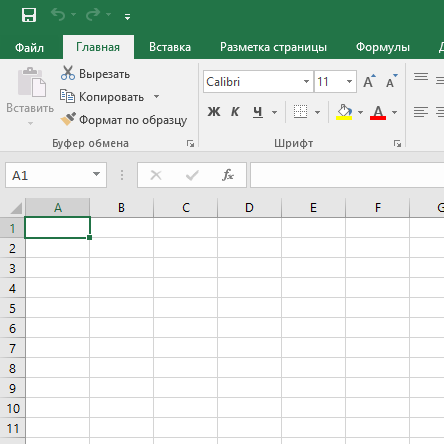Screen dimensions: 444x444
Task: Open the undo history dropdown arrow
Action: pos(74,15)
